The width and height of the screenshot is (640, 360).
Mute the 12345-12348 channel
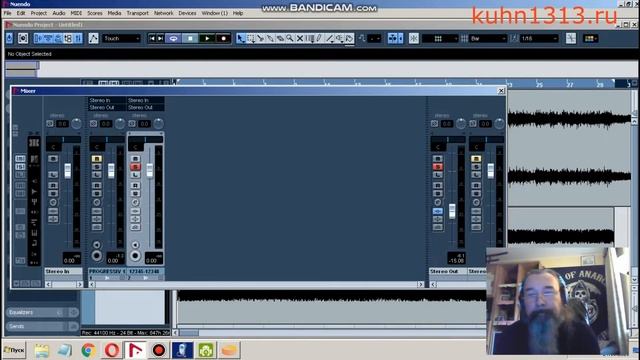click(136, 158)
